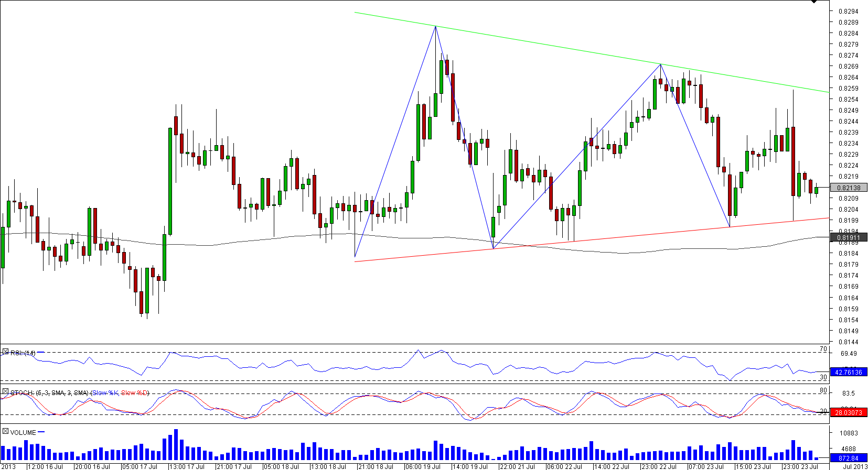Select the Slow %D legend label

[135, 393]
